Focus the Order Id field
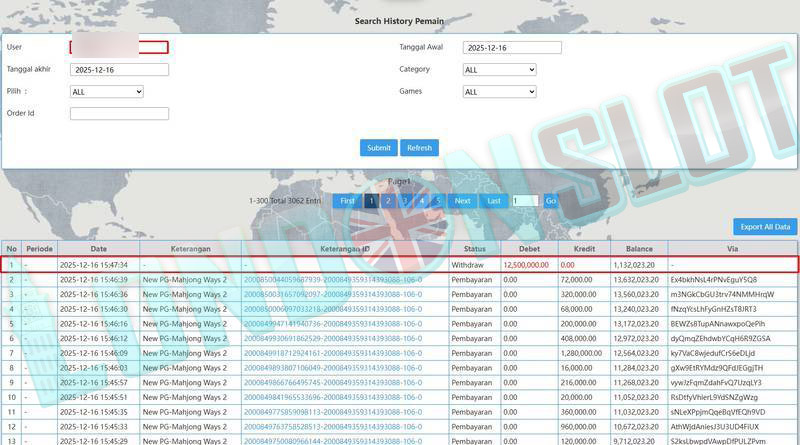This screenshot has width=800, height=445. click(119, 113)
